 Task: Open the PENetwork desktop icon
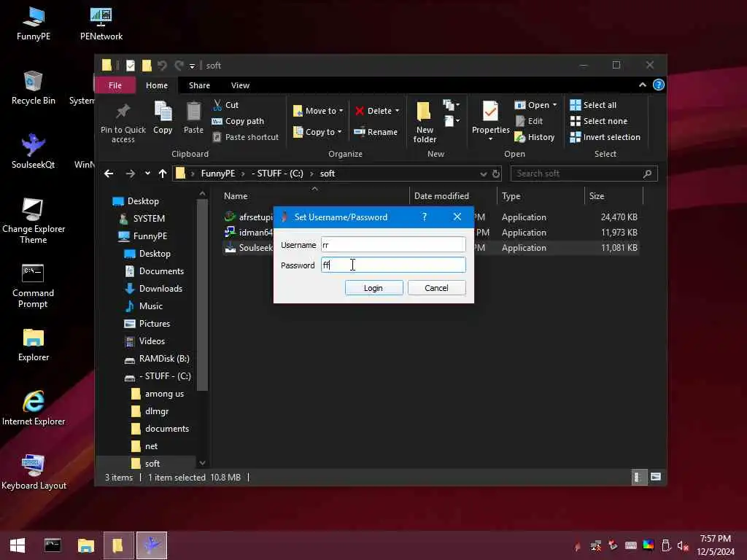(x=101, y=24)
